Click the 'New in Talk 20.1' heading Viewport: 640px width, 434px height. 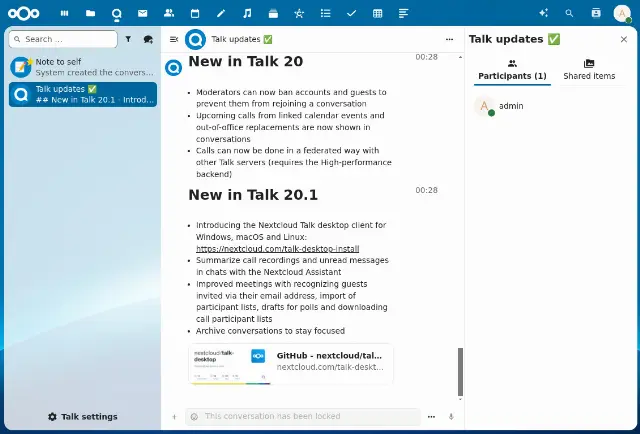[x=253, y=195]
